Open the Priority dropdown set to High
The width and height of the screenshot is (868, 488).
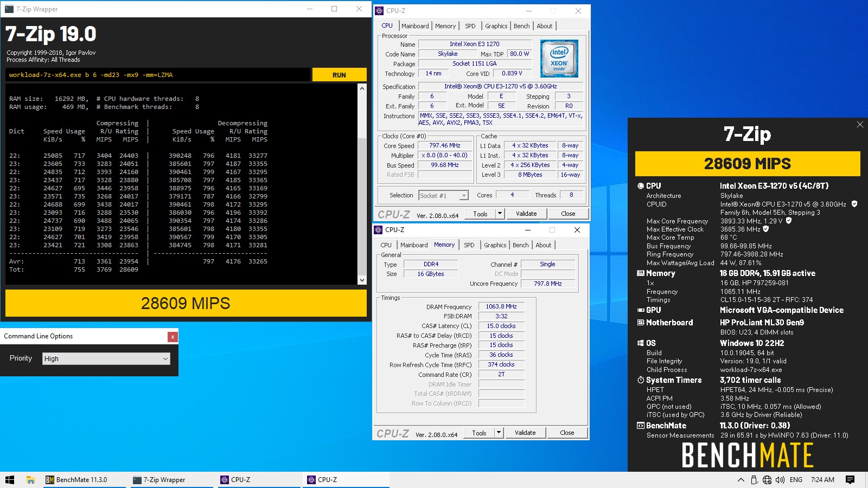click(x=106, y=358)
